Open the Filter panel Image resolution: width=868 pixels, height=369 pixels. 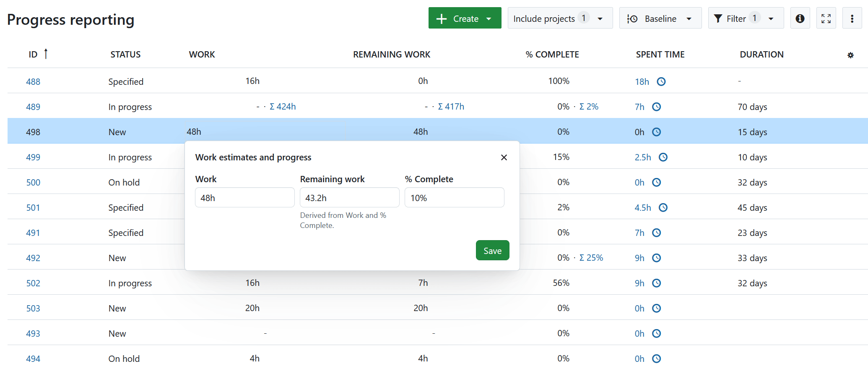pyautogui.click(x=745, y=18)
